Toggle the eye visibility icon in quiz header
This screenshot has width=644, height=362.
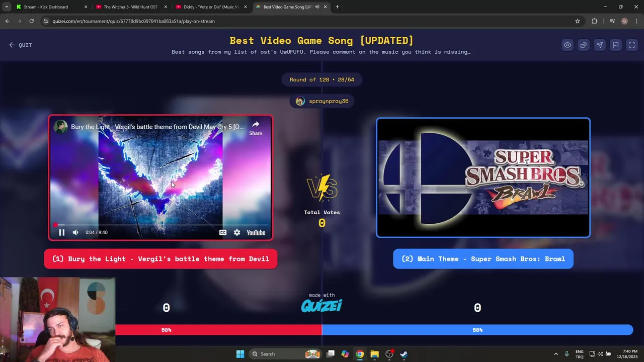point(568,45)
